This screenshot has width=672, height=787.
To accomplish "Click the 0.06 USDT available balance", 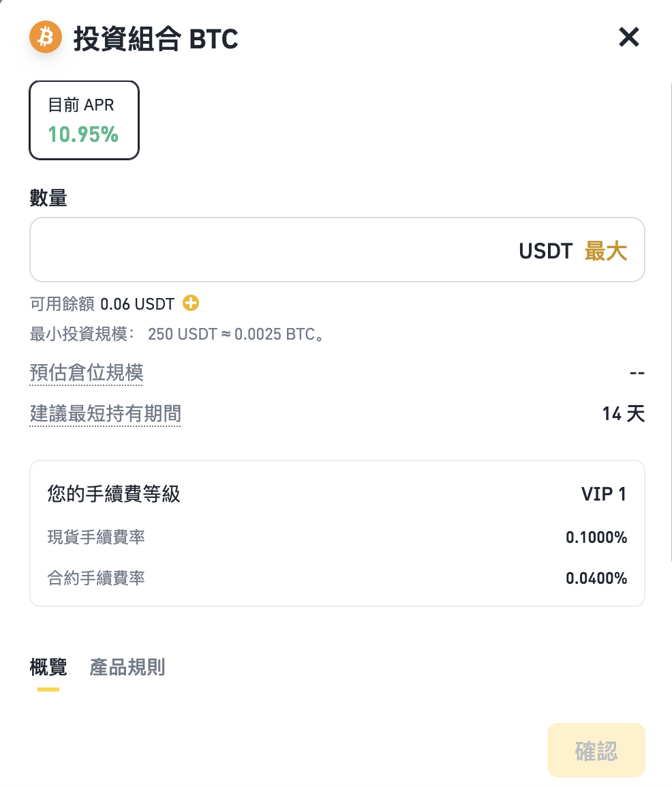I will pyautogui.click(x=137, y=304).
